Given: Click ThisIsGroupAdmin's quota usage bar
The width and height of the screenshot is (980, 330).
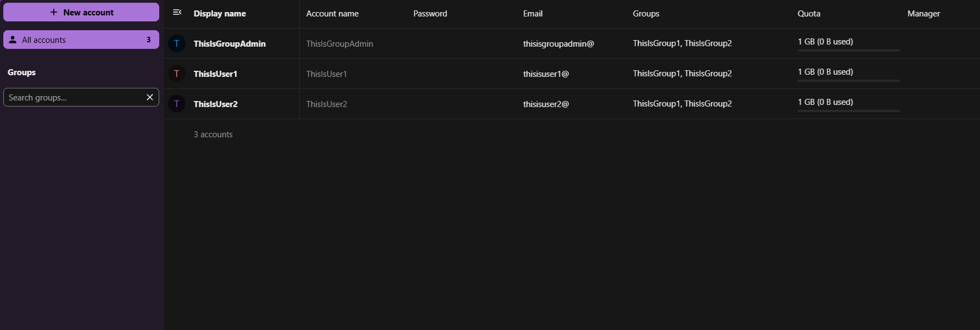Looking at the screenshot, I should pyautogui.click(x=848, y=51).
